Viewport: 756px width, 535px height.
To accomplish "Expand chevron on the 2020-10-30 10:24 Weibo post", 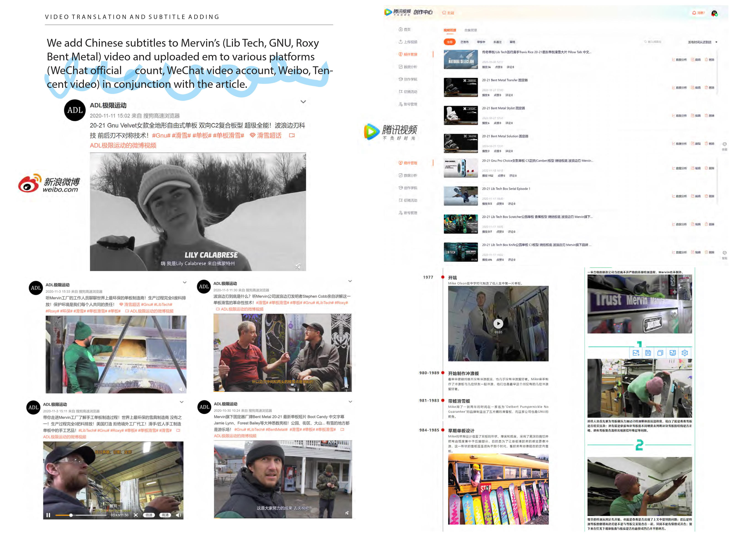I will click(x=350, y=402).
